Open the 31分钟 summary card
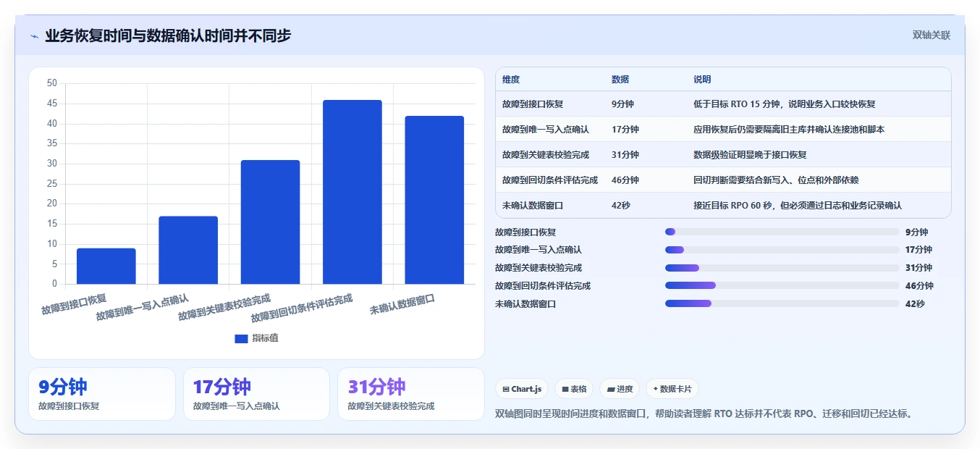 tap(411, 394)
